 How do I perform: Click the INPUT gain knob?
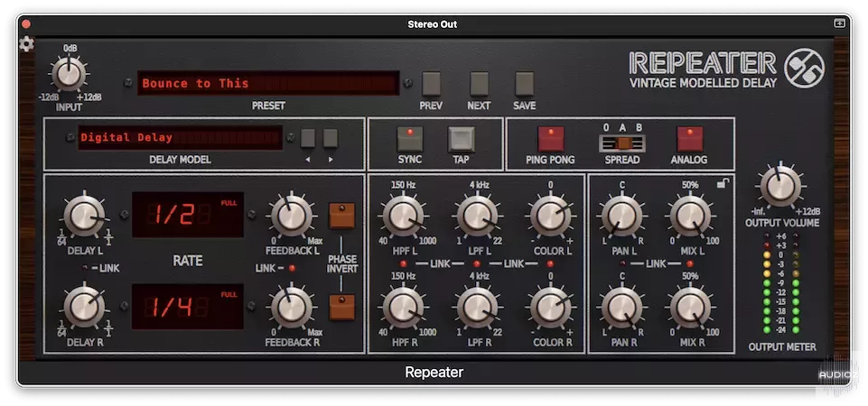tap(70, 74)
